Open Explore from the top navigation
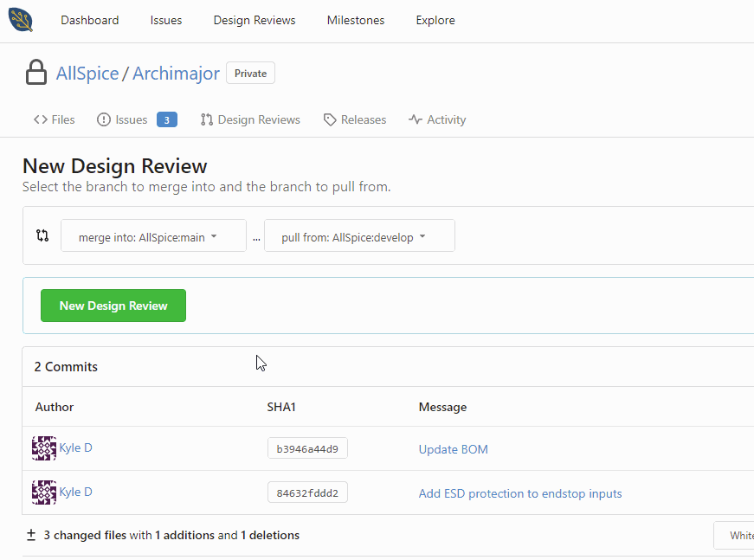This screenshot has width=754, height=560. coord(435,19)
